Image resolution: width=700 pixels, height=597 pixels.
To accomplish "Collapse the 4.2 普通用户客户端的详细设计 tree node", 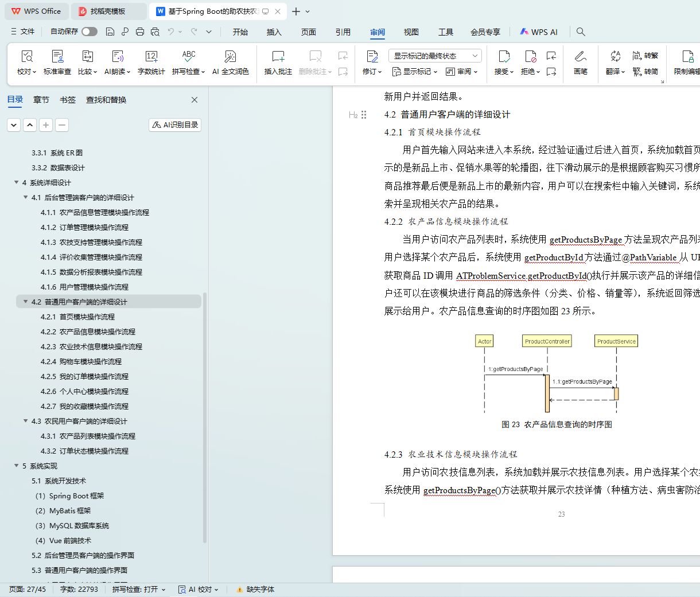I will pyautogui.click(x=25, y=302).
